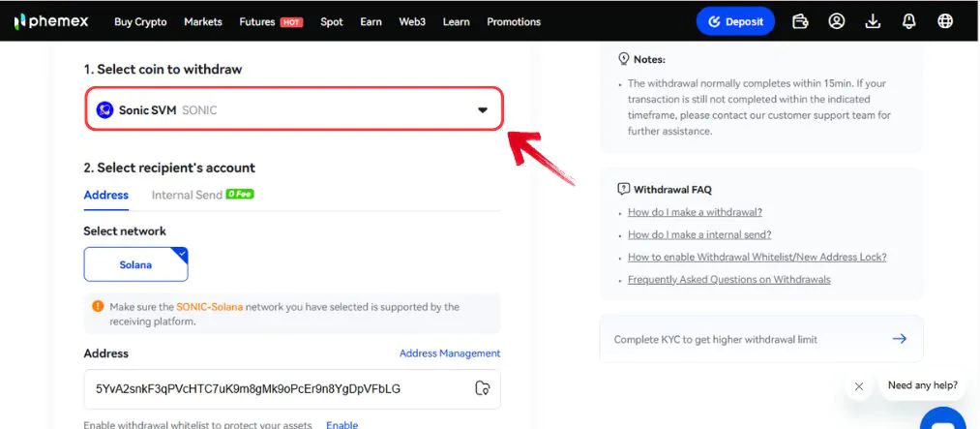Open the Buy Crypto menu

coord(140,22)
